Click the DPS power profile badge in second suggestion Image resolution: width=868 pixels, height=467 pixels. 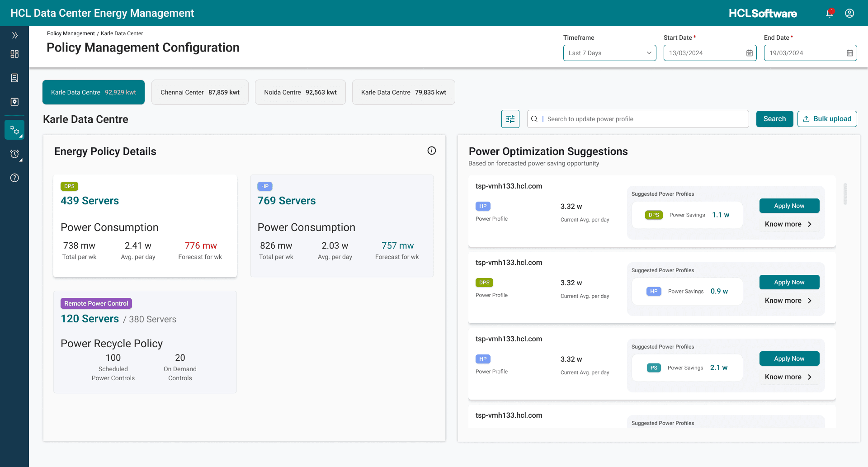point(484,283)
